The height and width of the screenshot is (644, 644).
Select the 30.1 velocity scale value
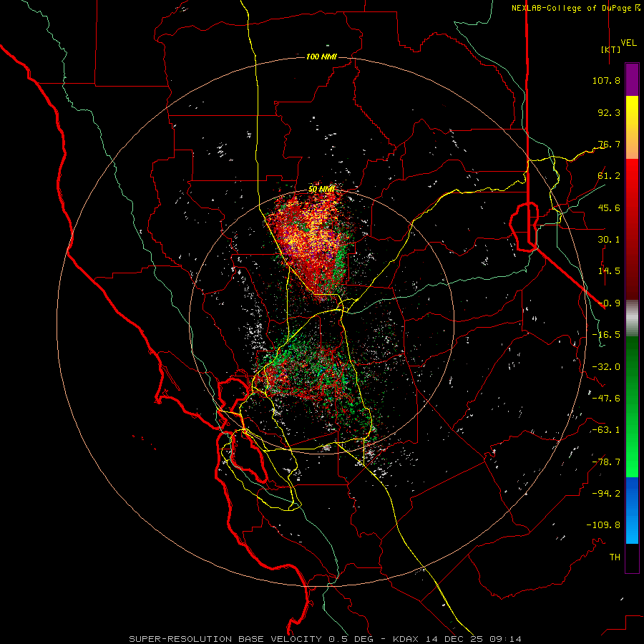(609, 240)
